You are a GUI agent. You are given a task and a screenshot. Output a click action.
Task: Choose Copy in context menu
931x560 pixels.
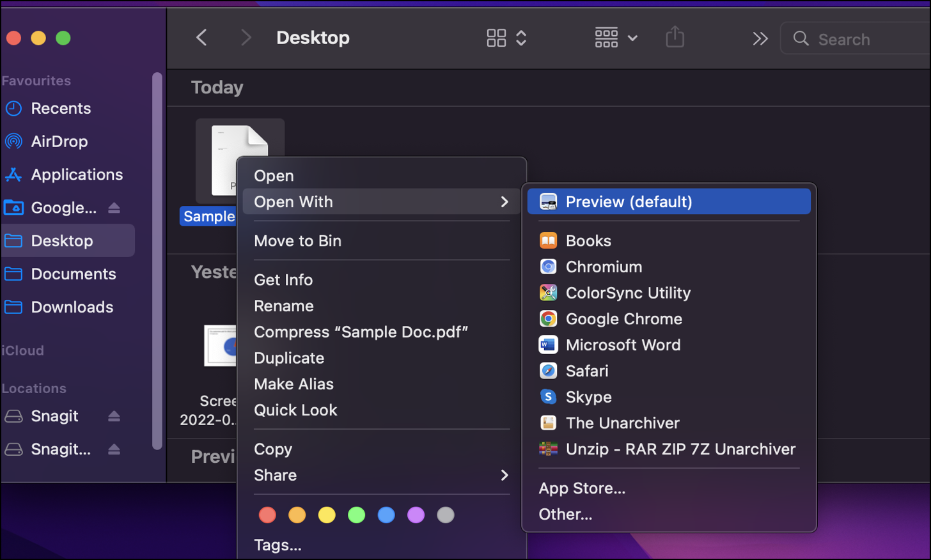(x=273, y=449)
